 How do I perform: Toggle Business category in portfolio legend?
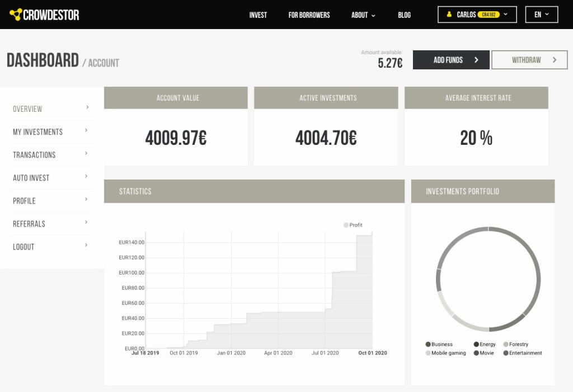(439, 344)
